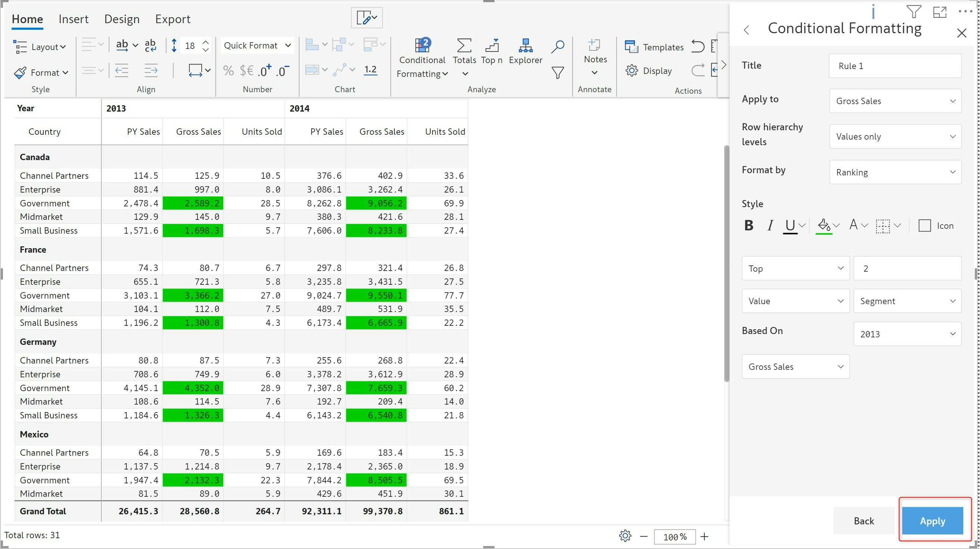Open the Based On 2013 dropdown

click(907, 334)
